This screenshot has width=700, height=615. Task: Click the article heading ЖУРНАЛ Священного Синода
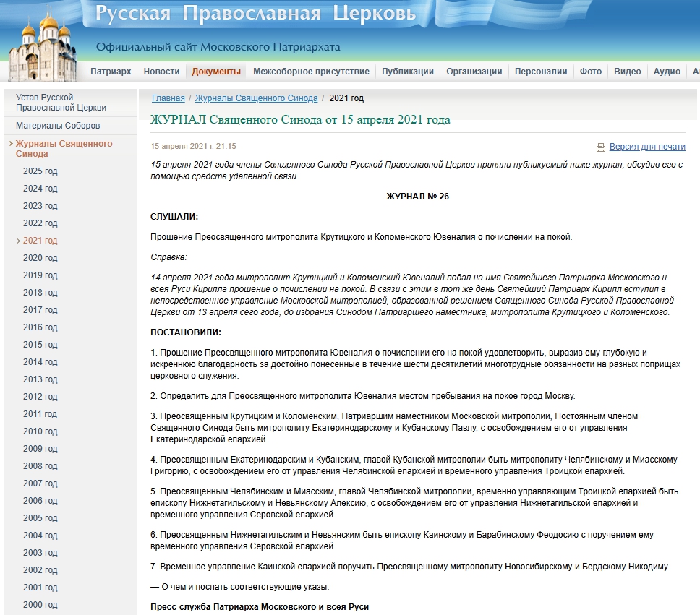(x=300, y=120)
